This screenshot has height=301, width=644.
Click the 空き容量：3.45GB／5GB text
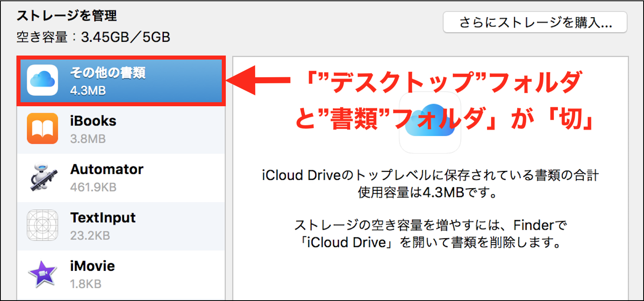point(93,37)
